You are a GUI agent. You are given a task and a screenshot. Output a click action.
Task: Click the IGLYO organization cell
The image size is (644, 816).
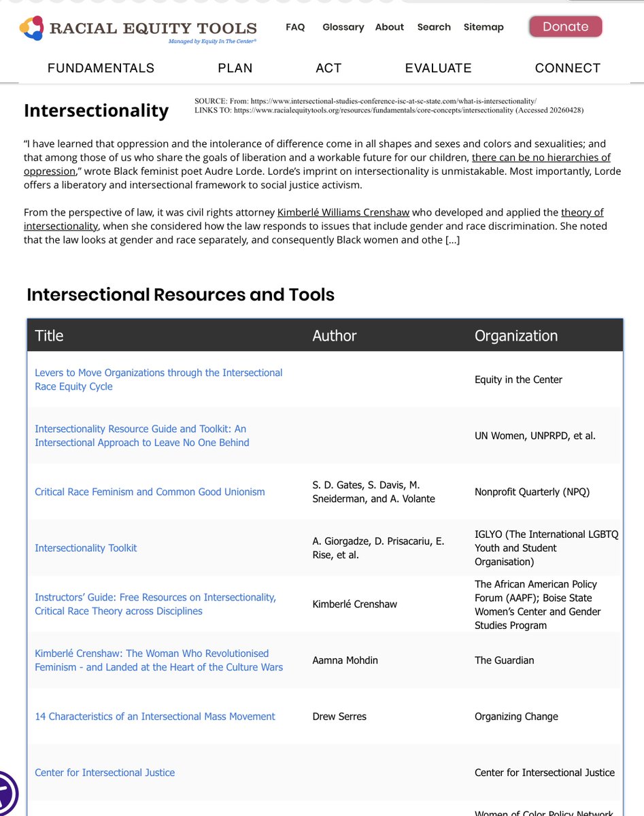[547, 548]
